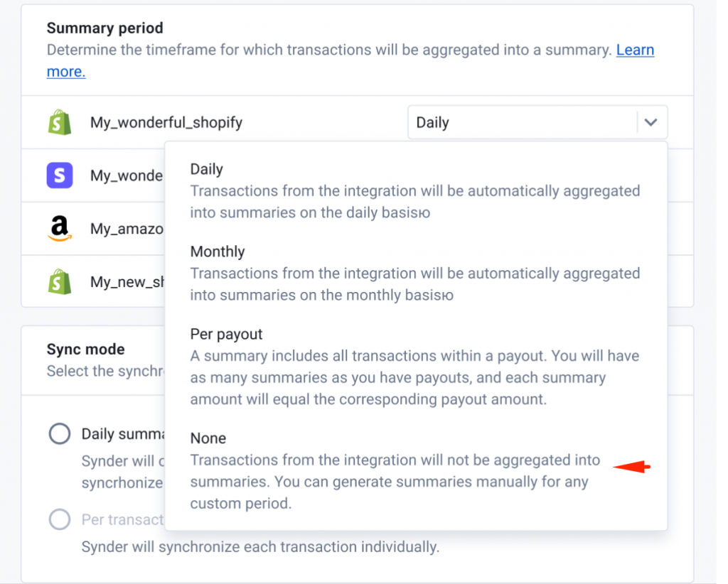Pick the None summary period option
The height and width of the screenshot is (584, 728).
pyautogui.click(x=208, y=438)
